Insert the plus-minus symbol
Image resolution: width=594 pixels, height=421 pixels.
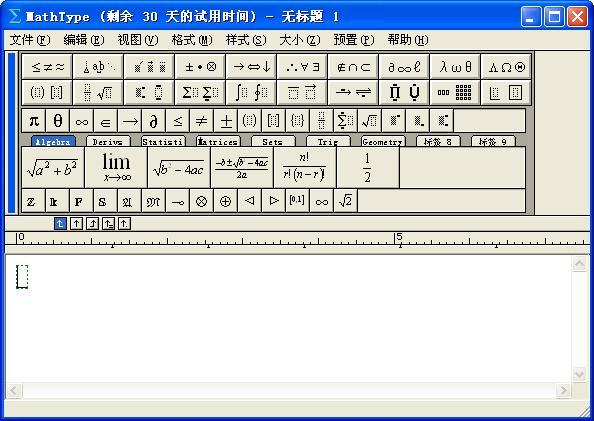coord(225,121)
